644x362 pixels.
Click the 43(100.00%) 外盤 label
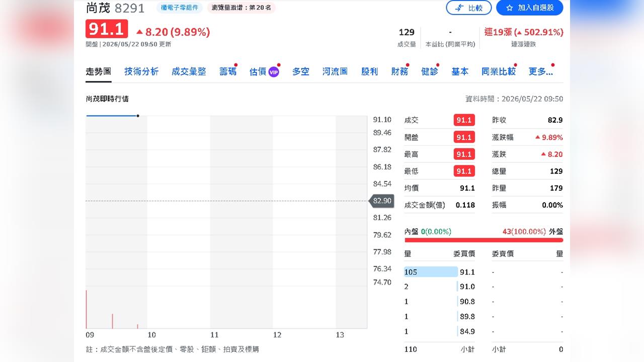pos(533,232)
